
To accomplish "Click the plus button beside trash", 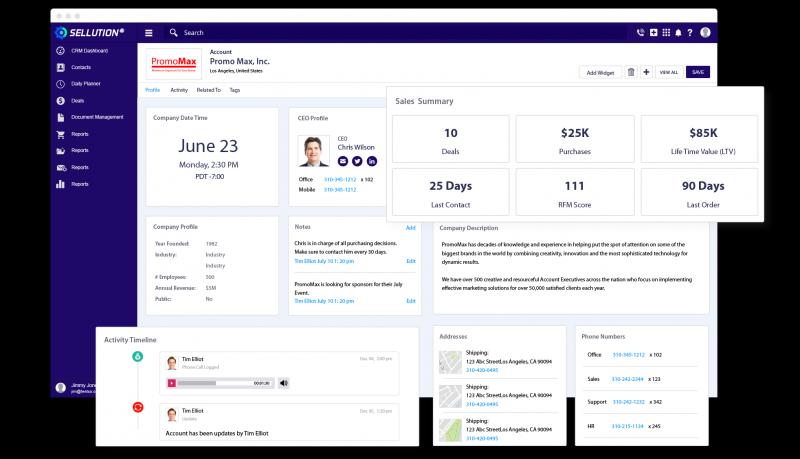I will pyautogui.click(x=646, y=72).
